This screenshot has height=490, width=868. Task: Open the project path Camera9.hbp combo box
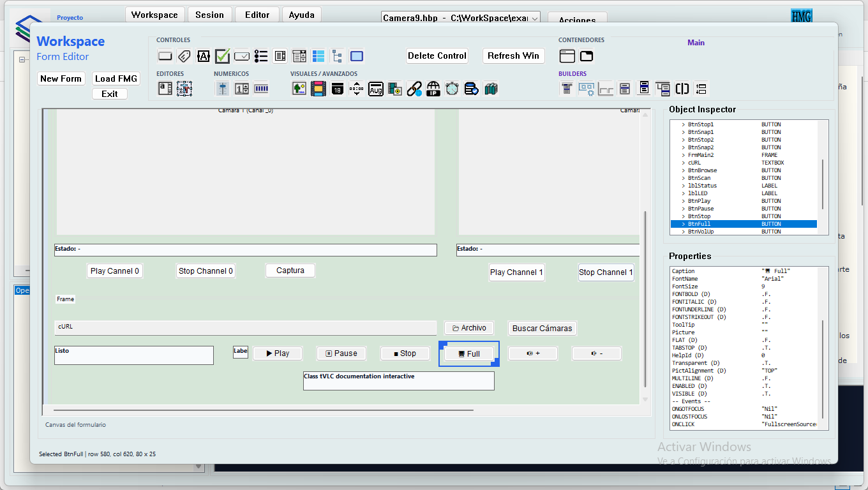(x=461, y=18)
